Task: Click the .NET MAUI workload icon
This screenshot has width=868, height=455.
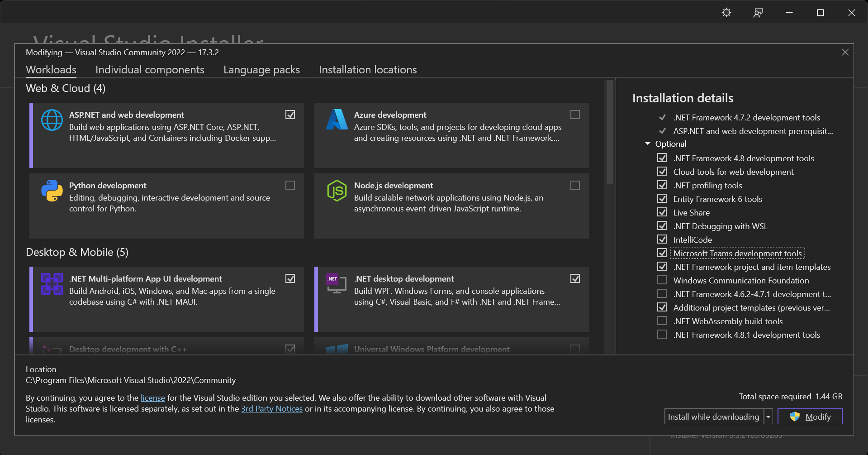Action: (52, 284)
